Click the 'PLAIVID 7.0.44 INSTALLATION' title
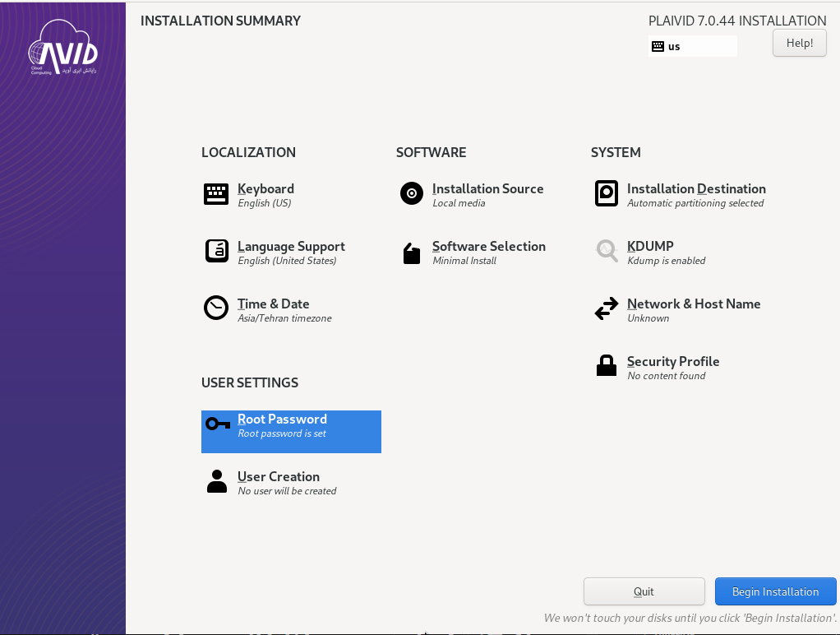Screen dimensions: 840x635 [x=737, y=21]
